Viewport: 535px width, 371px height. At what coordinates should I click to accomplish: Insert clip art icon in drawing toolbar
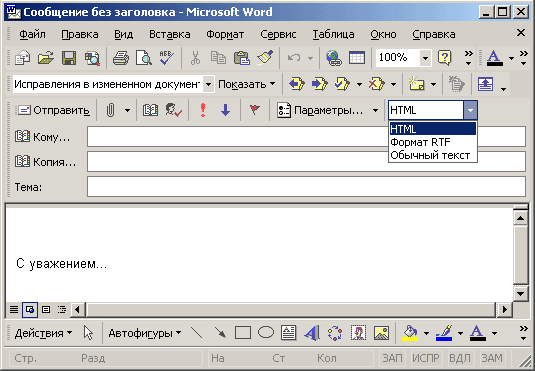[358, 333]
